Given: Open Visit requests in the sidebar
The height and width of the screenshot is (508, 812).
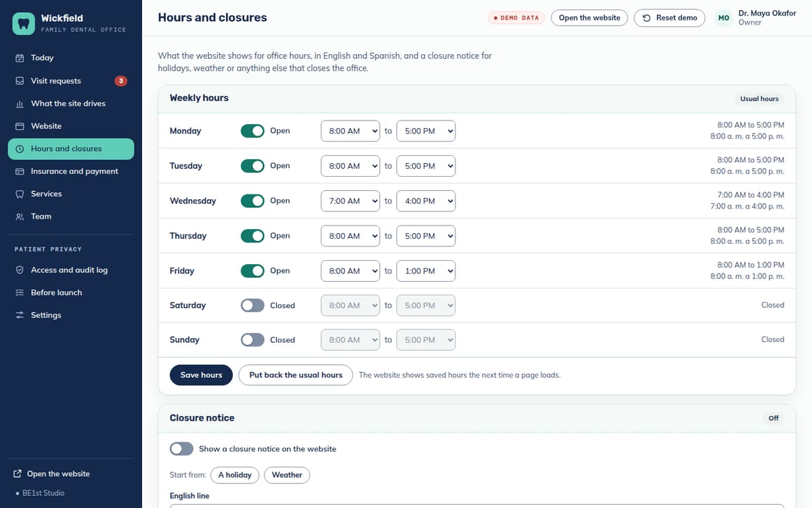Looking at the screenshot, I should point(71,81).
